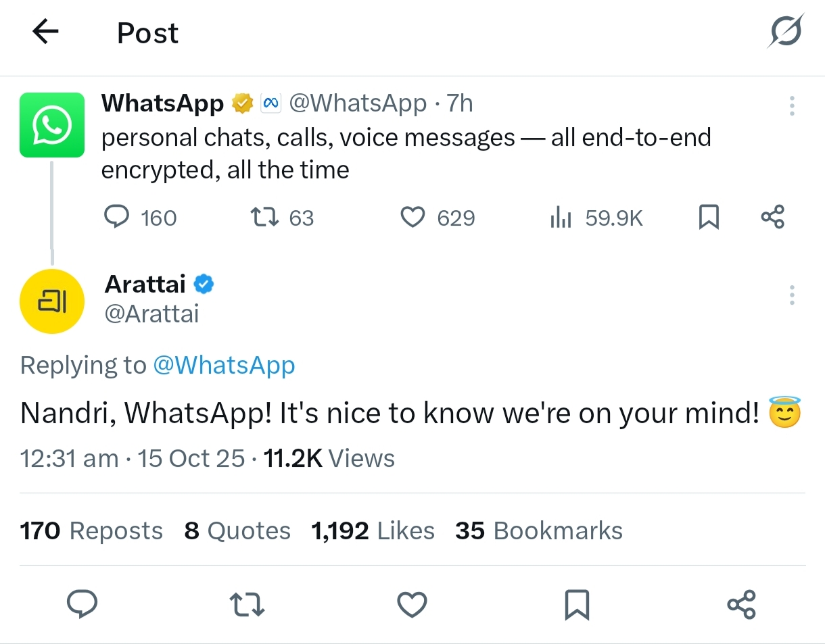
Task: Tap the back arrow
Action: [x=45, y=32]
